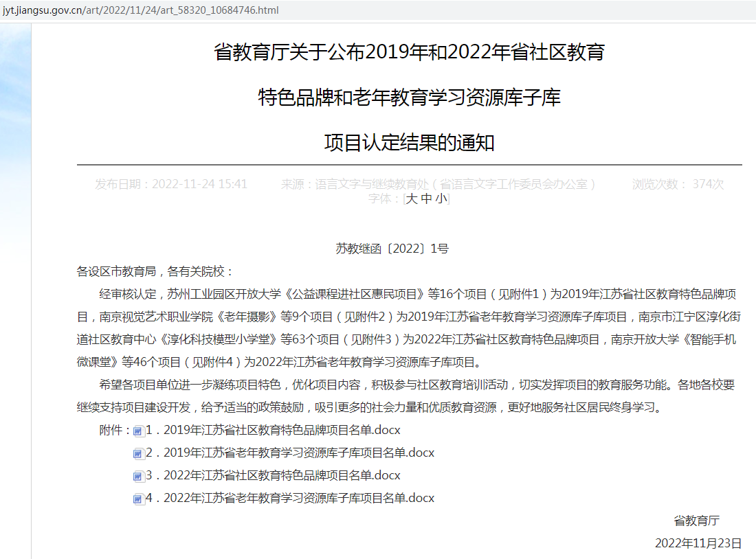Click the 浏览次数 374次 counter
756x559 pixels.
point(678,184)
